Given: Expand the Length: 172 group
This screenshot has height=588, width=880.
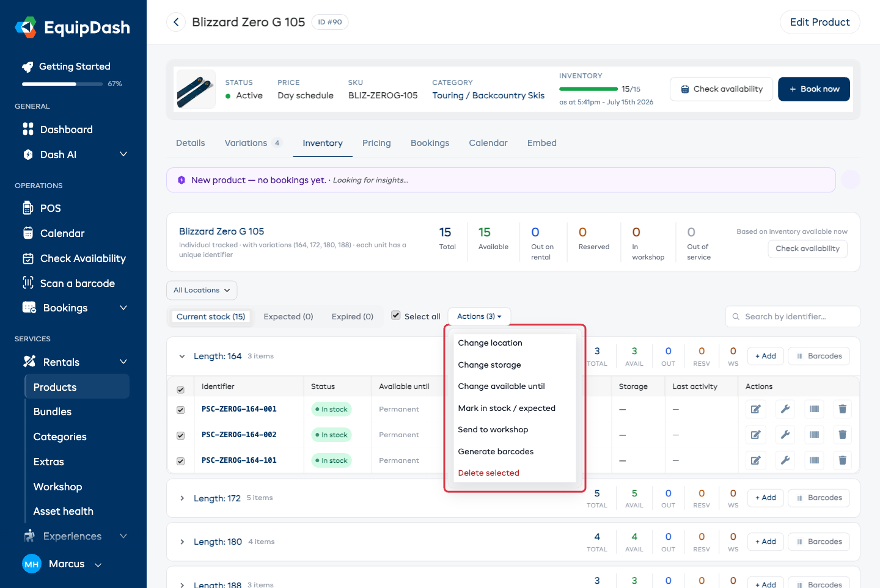Looking at the screenshot, I should tap(182, 498).
